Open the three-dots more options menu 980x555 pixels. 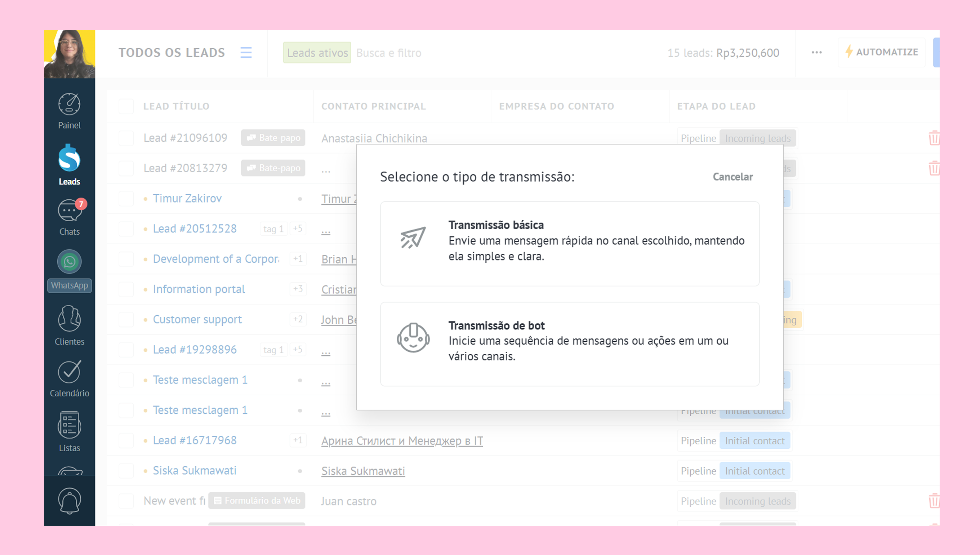click(816, 52)
